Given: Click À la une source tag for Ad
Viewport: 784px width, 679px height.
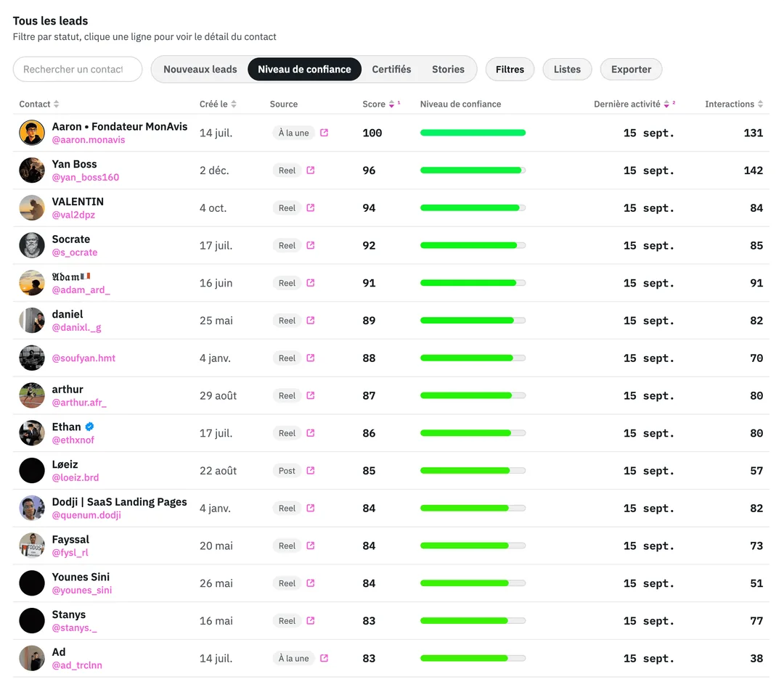Looking at the screenshot, I should click(294, 658).
